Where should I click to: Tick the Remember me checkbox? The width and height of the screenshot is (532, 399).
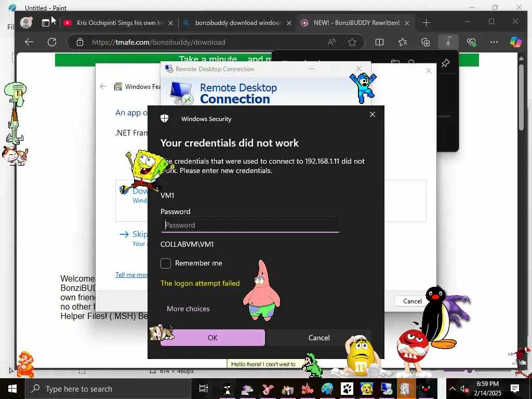(166, 263)
